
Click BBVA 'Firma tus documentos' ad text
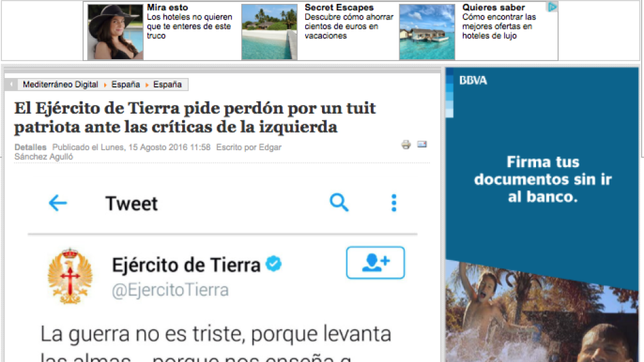point(543,179)
